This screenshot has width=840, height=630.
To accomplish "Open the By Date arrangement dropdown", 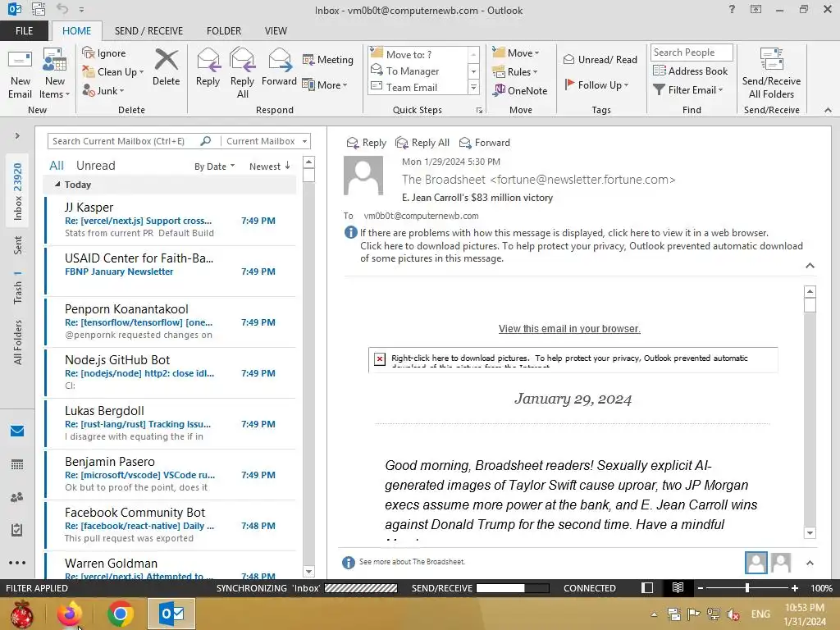I will pos(214,167).
